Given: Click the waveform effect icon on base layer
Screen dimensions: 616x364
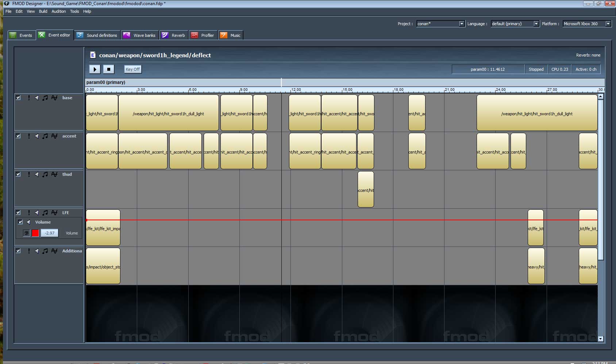Looking at the screenshot, I should coord(54,98).
